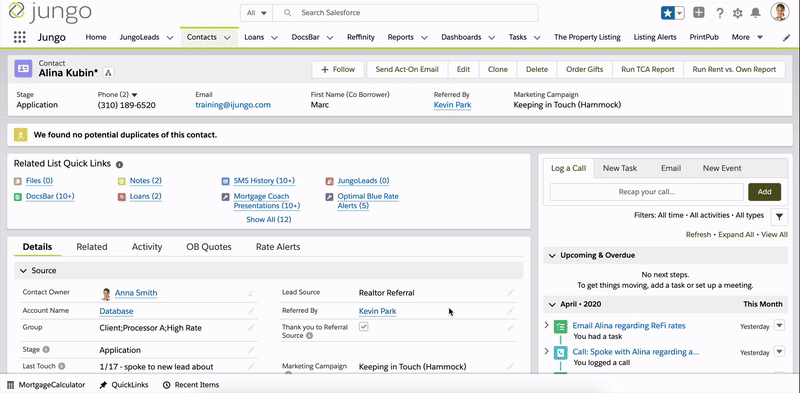Click the info icon beside Thank you to Referral Source
Screen dimensions: 800x393
pos(309,336)
